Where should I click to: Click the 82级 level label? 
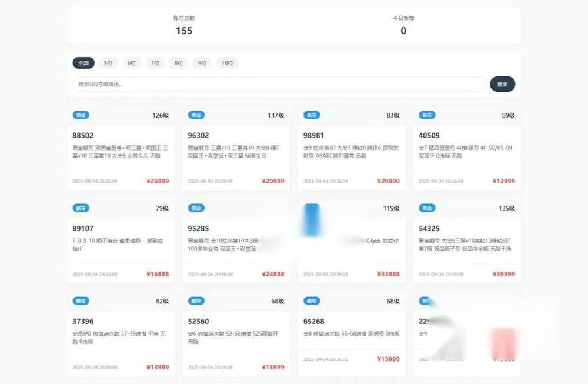(x=162, y=302)
